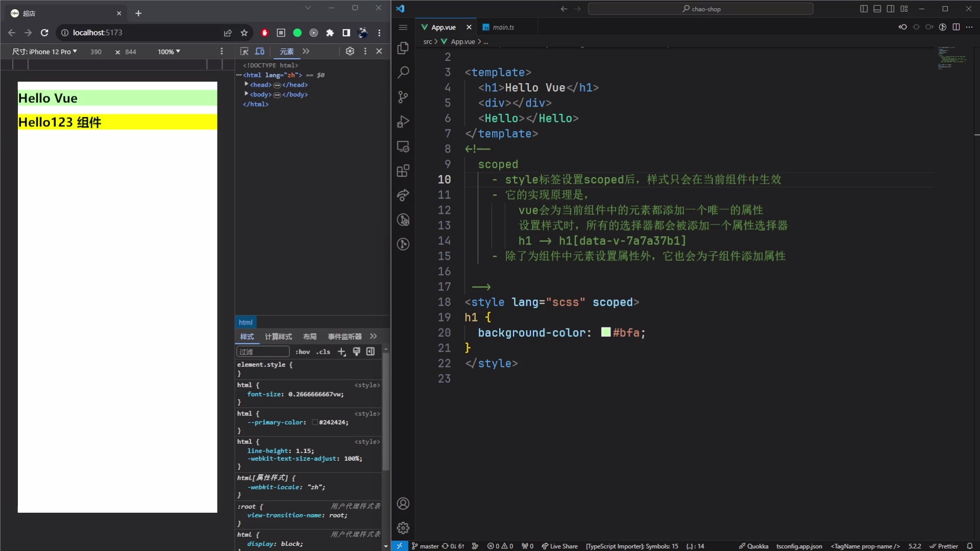Screen dimensions: 980x551
Task: Open the Run and Debug view
Action: point(403,121)
